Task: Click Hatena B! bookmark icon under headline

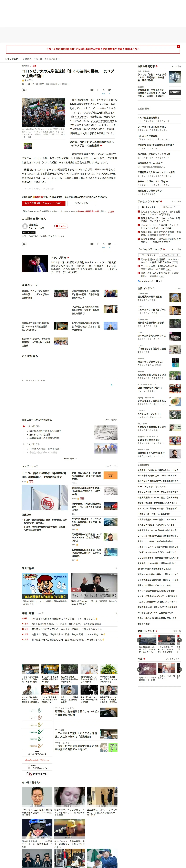Action: tap(109, 90)
